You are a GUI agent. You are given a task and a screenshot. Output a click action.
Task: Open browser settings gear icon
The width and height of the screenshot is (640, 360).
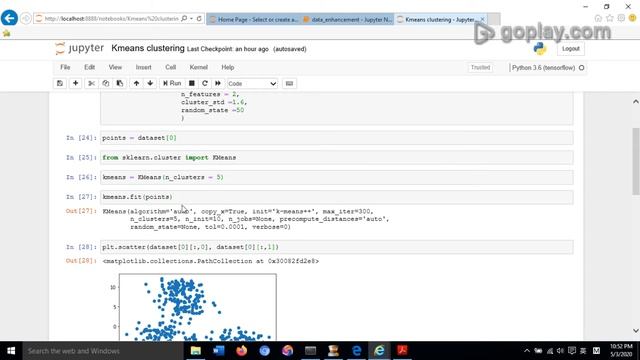(x=621, y=18)
